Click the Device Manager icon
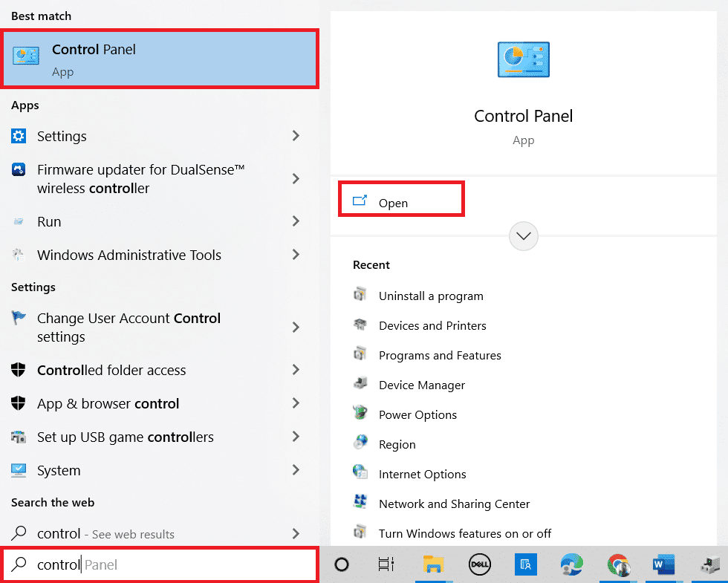 pyautogui.click(x=360, y=384)
